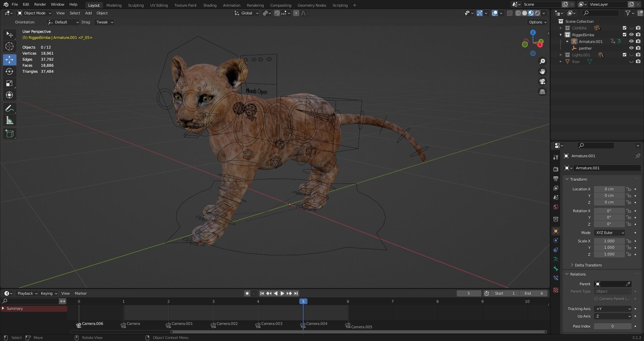This screenshot has width=644, height=341.
Task: Click the pin icon beside Armature.001 header
Action: (638, 156)
